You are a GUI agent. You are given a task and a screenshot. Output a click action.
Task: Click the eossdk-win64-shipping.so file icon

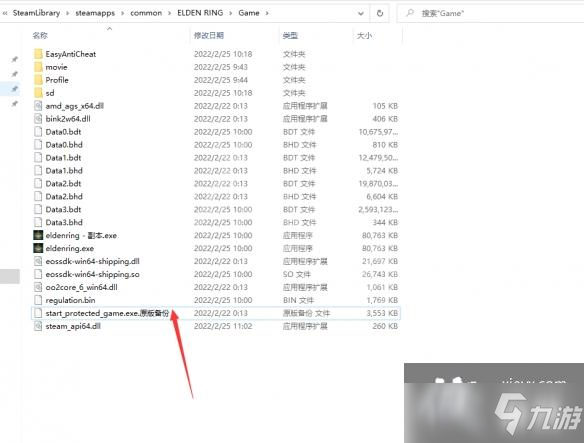[38, 274]
